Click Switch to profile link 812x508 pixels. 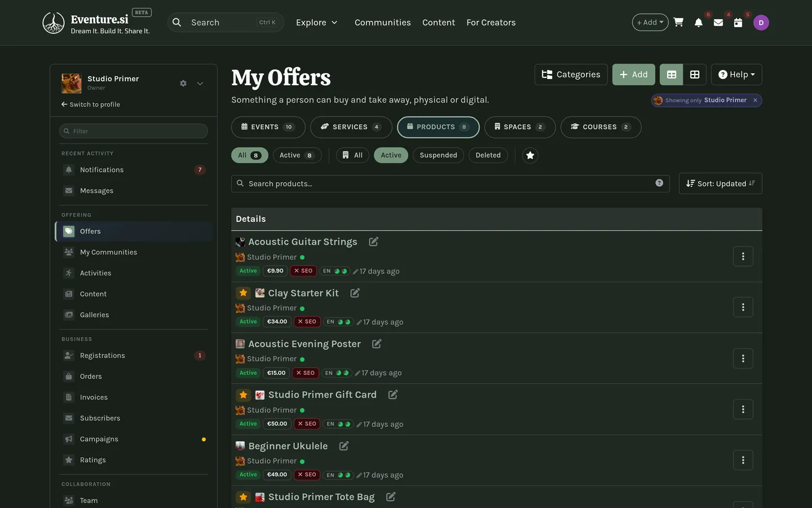(91, 104)
